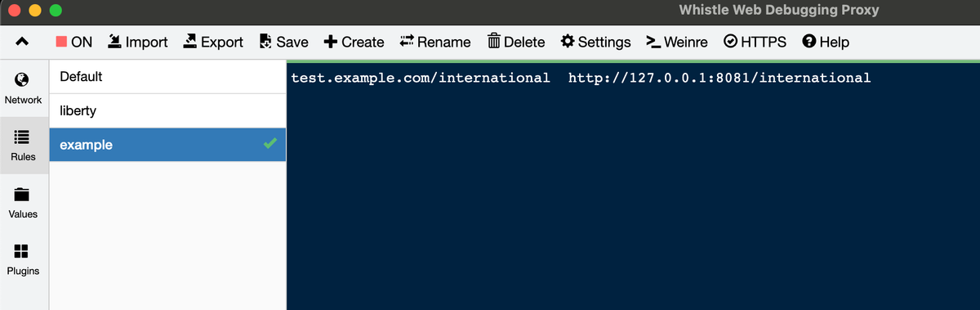Switch to the Rules tab
The width and height of the screenshot is (980, 310).
pos(24,145)
